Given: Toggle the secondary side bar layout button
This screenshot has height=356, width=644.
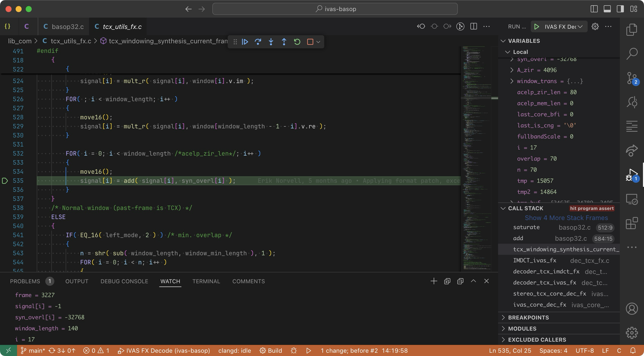Looking at the screenshot, I should click(x=620, y=9).
